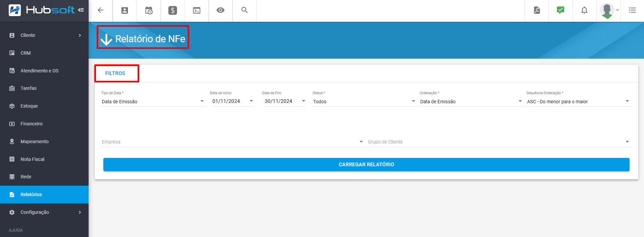Open the Sequência Ordenação dropdown

click(578, 101)
